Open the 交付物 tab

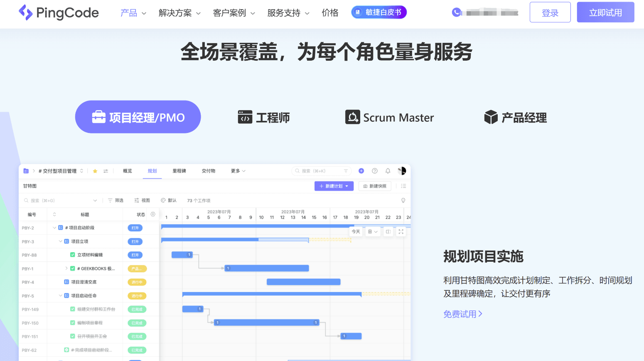pyautogui.click(x=209, y=171)
